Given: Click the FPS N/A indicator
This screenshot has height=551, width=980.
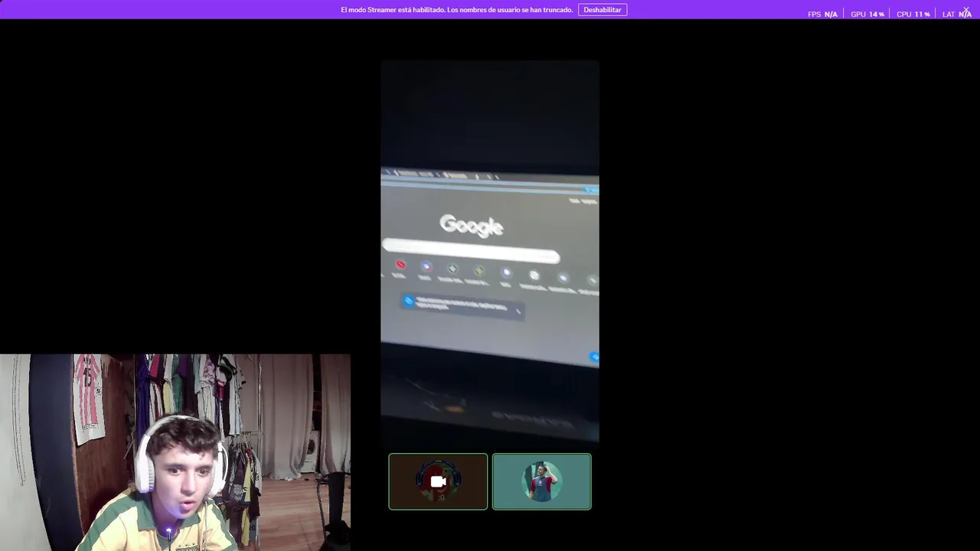Looking at the screenshot, I should click(x=822, y=15).
